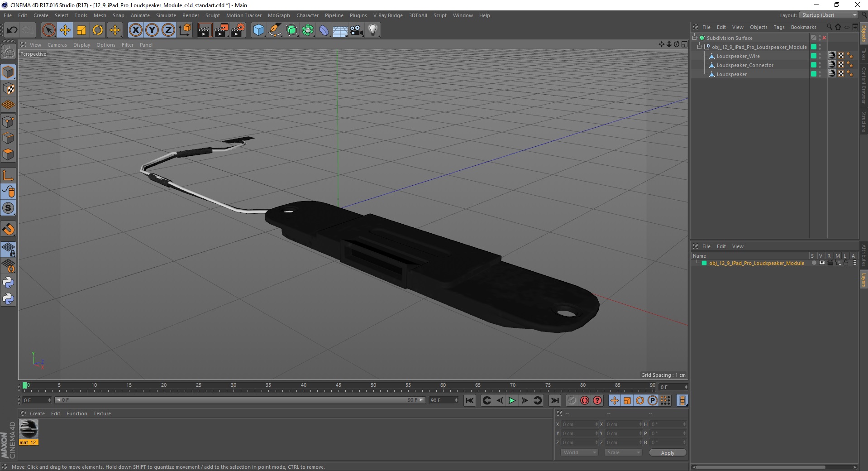Open the MoGraph menu
The width and height of the screenshot is (868, 471).
(x=279, y=15)
